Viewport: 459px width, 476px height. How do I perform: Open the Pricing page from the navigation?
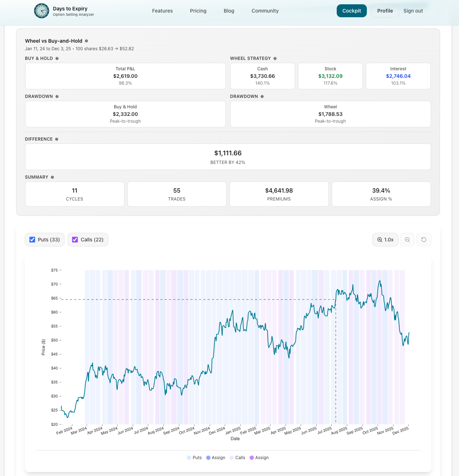[x=198, y=11]
